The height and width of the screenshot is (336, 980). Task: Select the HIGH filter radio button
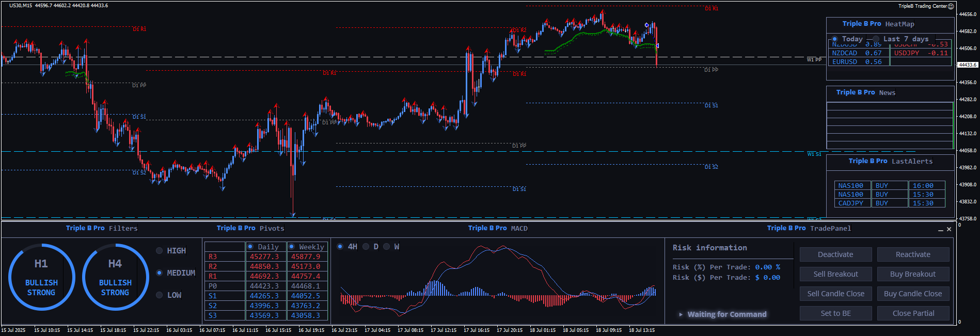coord(160,251)
